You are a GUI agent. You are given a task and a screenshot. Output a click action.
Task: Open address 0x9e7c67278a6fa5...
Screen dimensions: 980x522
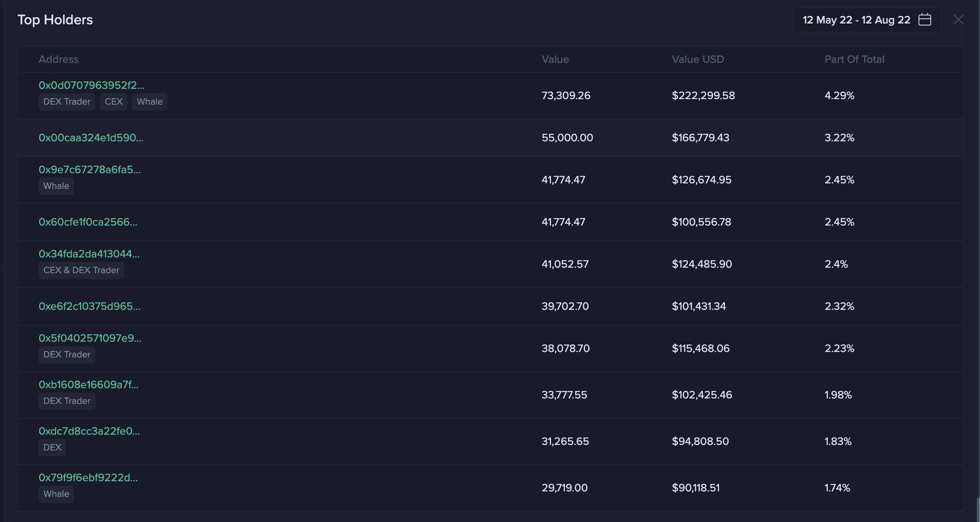tap(89, 170)
